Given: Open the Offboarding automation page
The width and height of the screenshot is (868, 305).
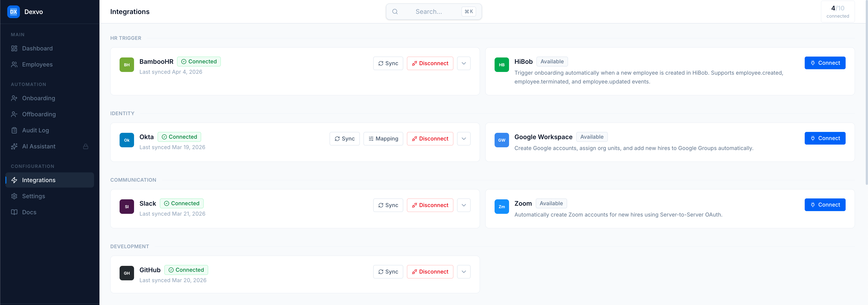Looking at the screenshot, I should pyautogui.click(x=39, y=114).
